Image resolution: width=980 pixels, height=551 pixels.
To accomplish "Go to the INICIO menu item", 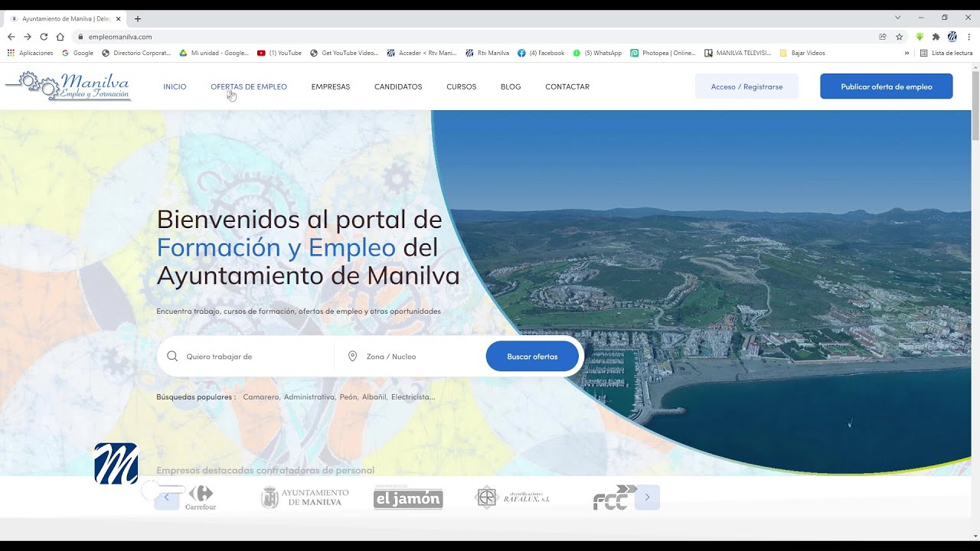I will click(x=175, y=86).
